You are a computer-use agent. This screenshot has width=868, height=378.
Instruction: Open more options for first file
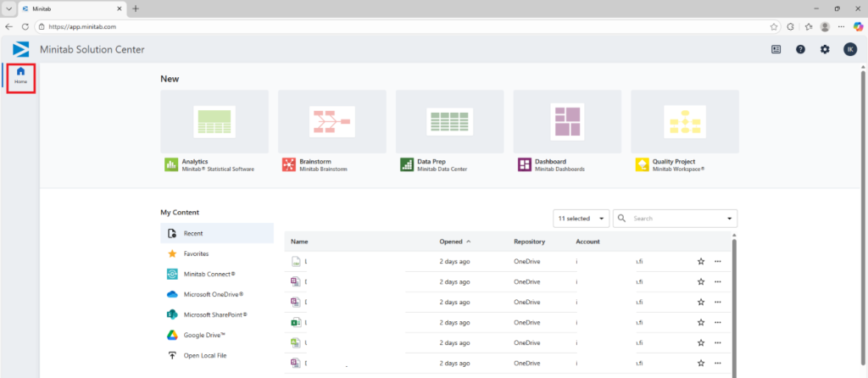point(718,262)
